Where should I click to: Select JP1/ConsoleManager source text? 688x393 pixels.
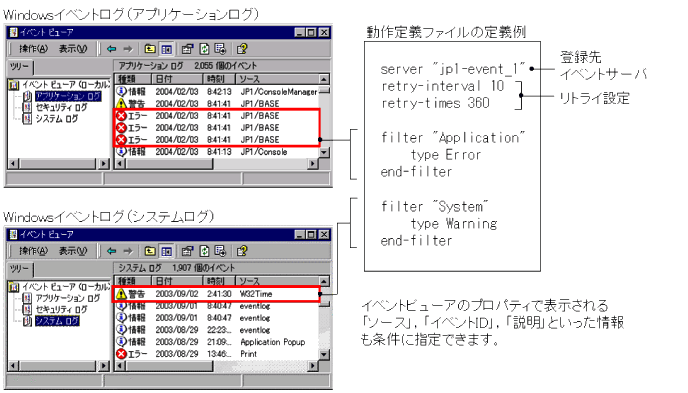279,92
